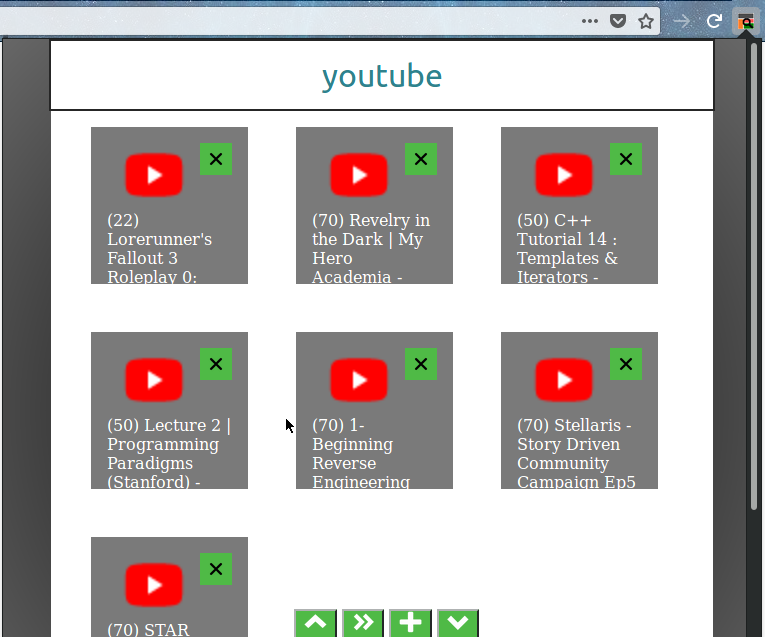Open YouTube icon of Lorerunner's Fallout 3 card
This screenshot has width=765, height=637.
coord(154,175)
